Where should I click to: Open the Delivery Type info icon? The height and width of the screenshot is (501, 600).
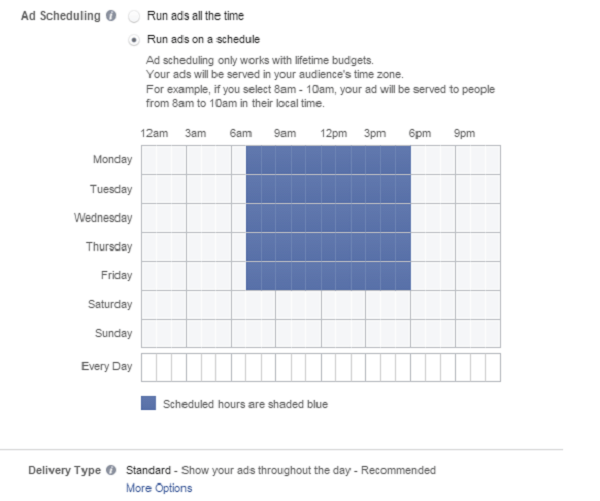coord(111,470)
